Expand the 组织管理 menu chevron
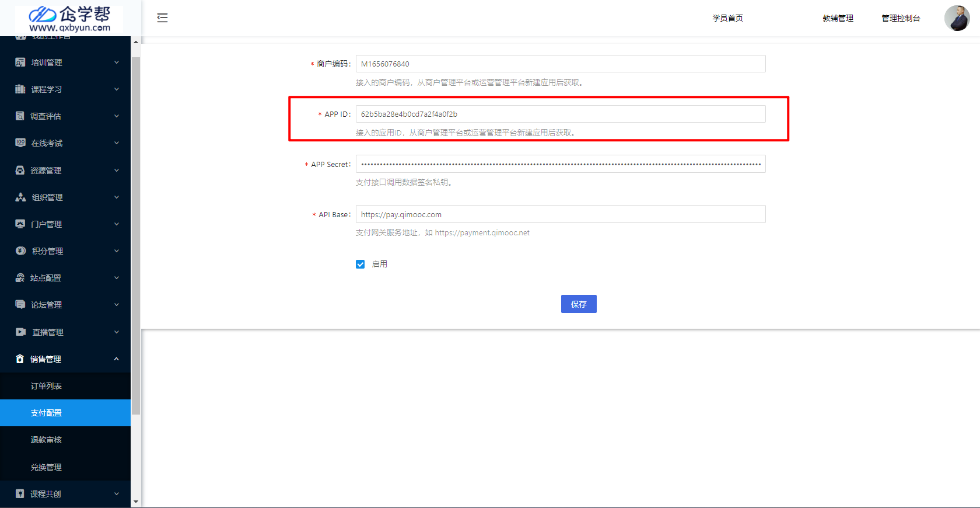980x508 pixels. pos(117,197)
